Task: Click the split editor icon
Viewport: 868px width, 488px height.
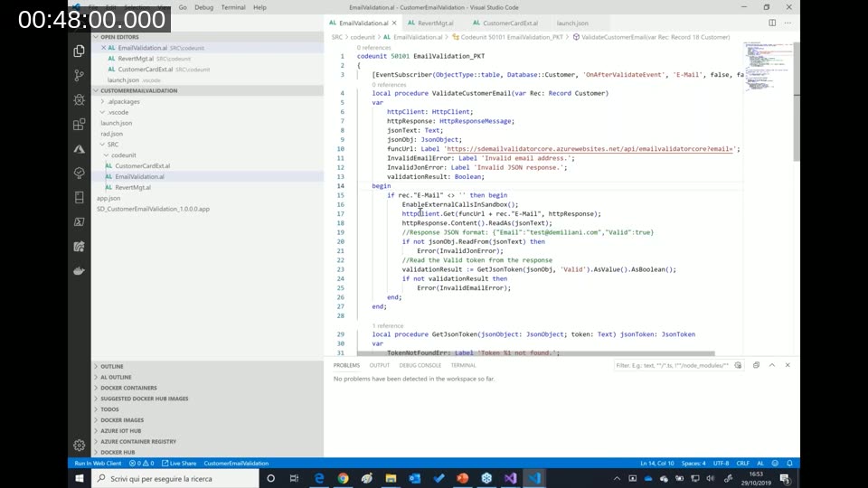Action: pyautogui.click(x=771, y=23)
